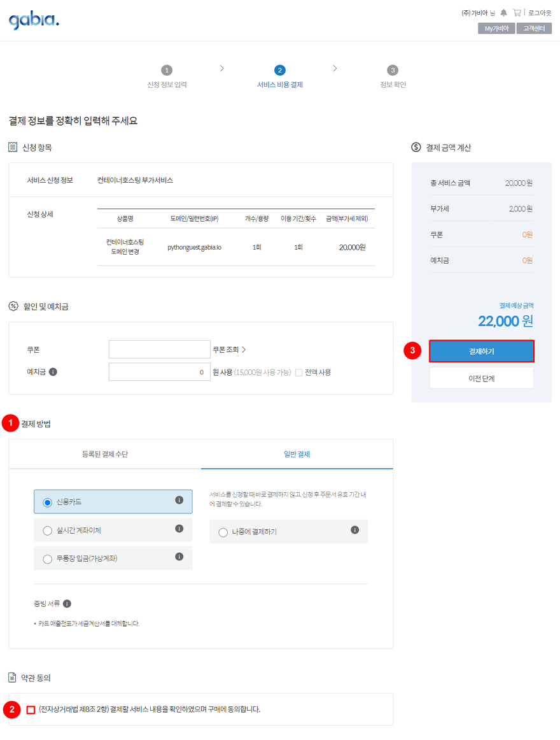Click info icon beside 나중에 결제하기
Image resolution: width=560 pixels, height=740 pixels.
pos(354,530)
